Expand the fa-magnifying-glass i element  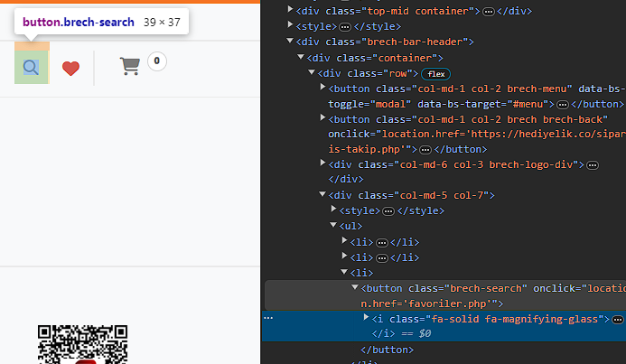[x=366, y=317]
